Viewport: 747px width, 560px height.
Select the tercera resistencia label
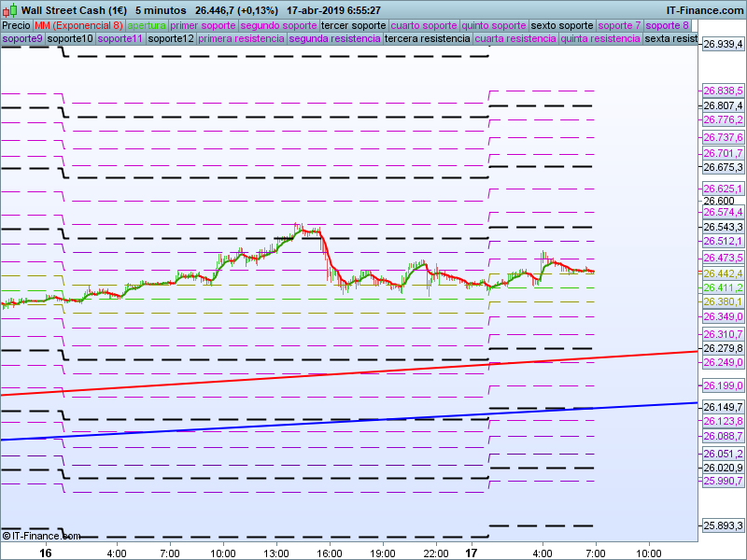pos(427,38)
